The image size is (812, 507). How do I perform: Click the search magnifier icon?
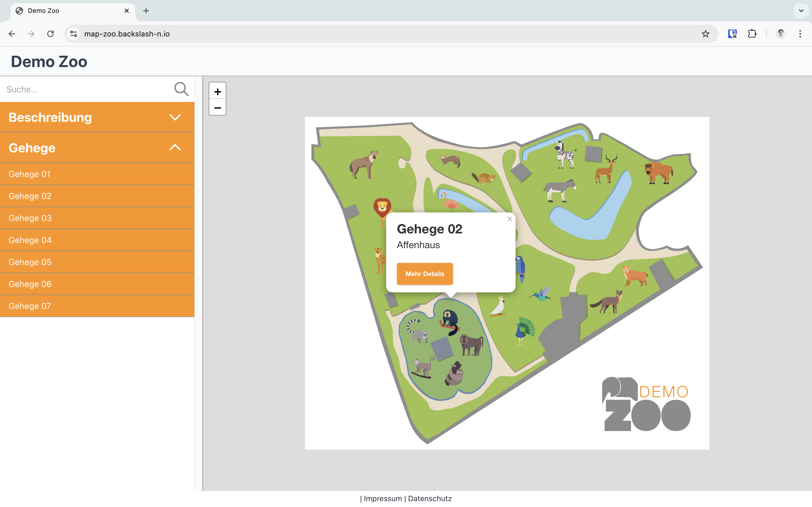[181, 89]
